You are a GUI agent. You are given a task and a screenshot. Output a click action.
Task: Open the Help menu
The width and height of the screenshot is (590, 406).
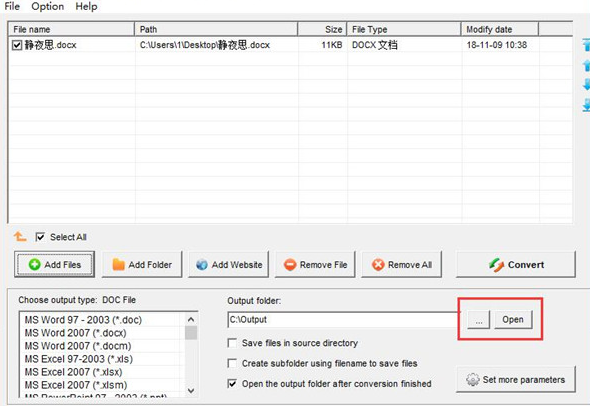click(x=86, y=6)
